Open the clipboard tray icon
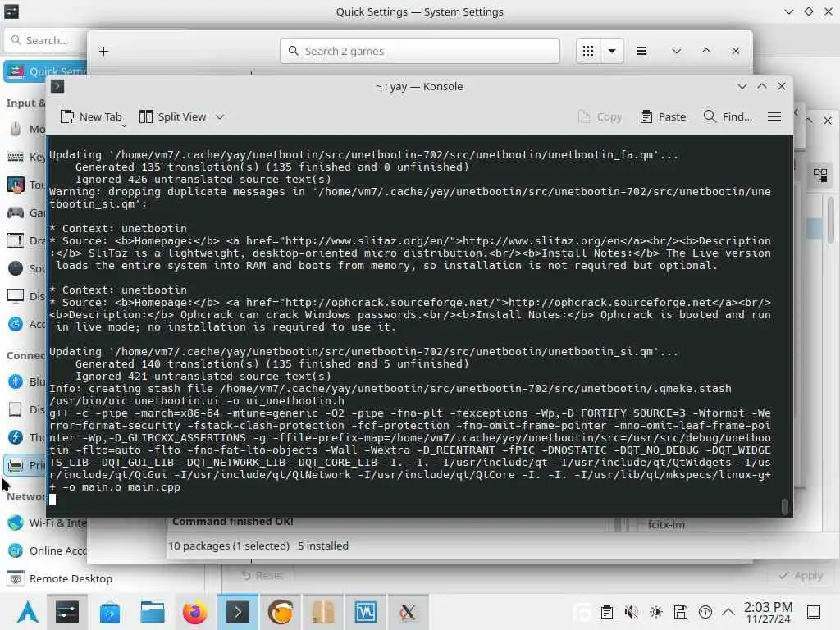The height and width of the screenshot is (630, 840). [x=607, y=612]
